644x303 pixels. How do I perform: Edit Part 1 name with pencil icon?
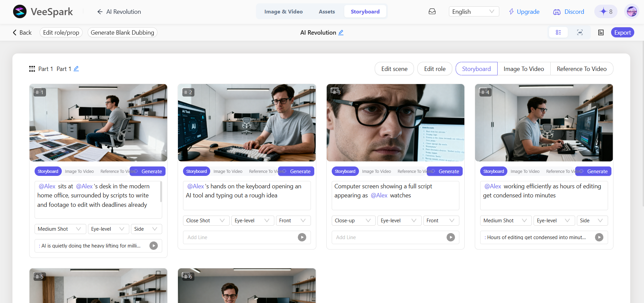[x=76, y=69]
